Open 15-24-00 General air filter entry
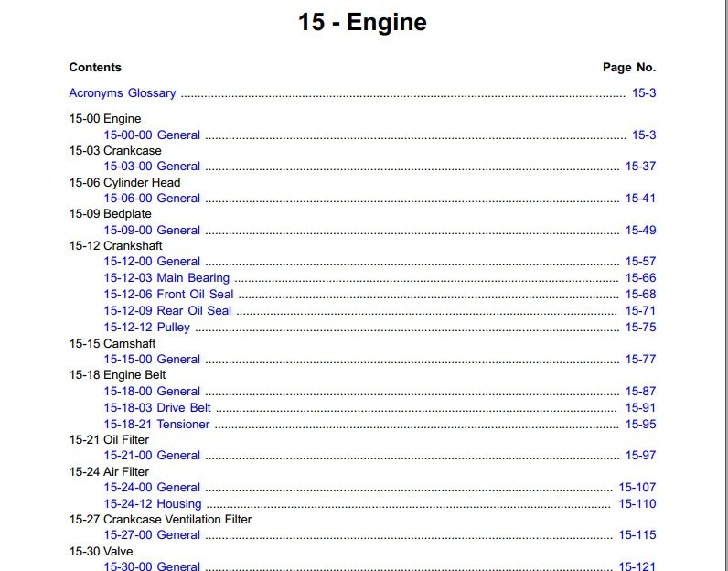This screenshot has width=728, height=571. 152,488
